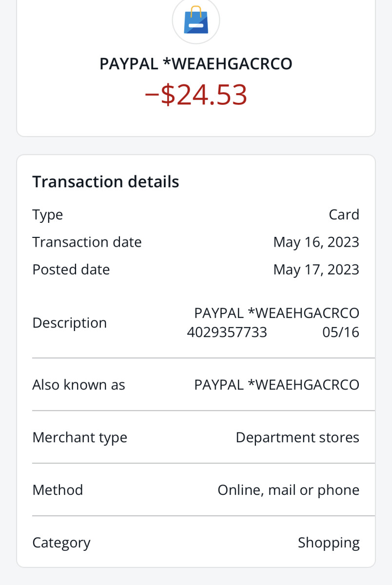
Task: Click the Transaction date label
Action: pyautogui.click(x=87, y=242)
